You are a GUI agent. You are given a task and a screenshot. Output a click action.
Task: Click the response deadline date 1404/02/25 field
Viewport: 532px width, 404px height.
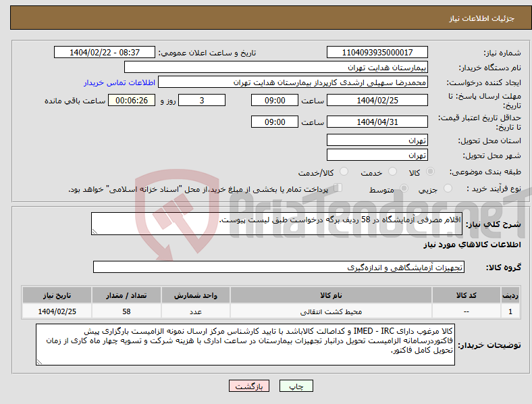pyautogui.click(x=377, y=100)
